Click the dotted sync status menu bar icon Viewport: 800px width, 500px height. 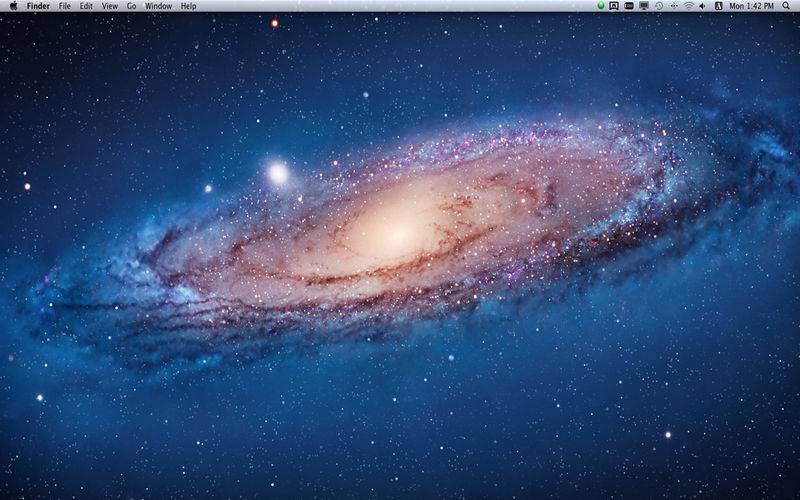pyautogui.click(x=674, y=6)
